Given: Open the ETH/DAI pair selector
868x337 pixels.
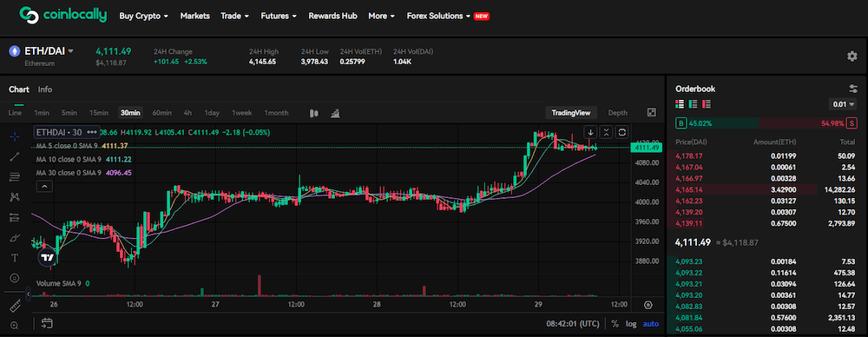Looking at the screenshot, I should pyautogui.click(x=49, y=51).
